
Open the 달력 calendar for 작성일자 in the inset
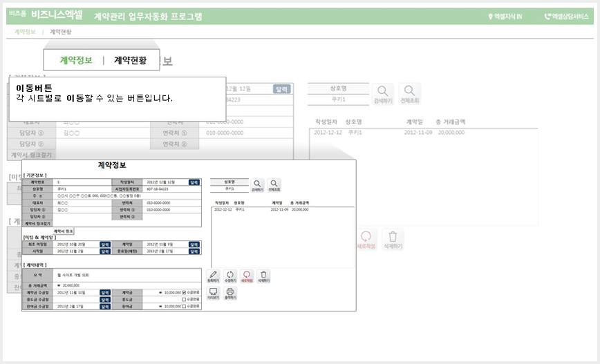194,182
